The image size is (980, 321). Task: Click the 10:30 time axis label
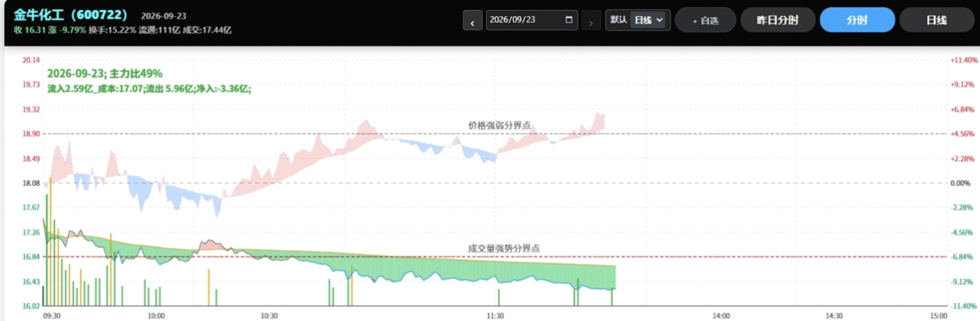[x=269, y=315]
